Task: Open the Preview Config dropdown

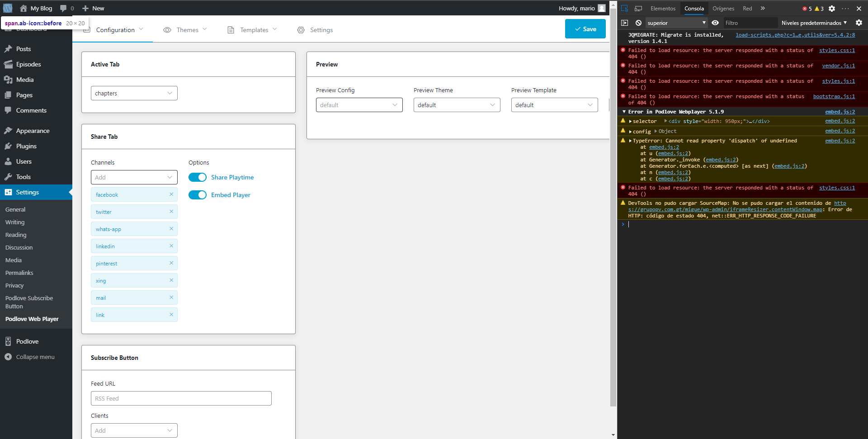Action: pos(359,105)
